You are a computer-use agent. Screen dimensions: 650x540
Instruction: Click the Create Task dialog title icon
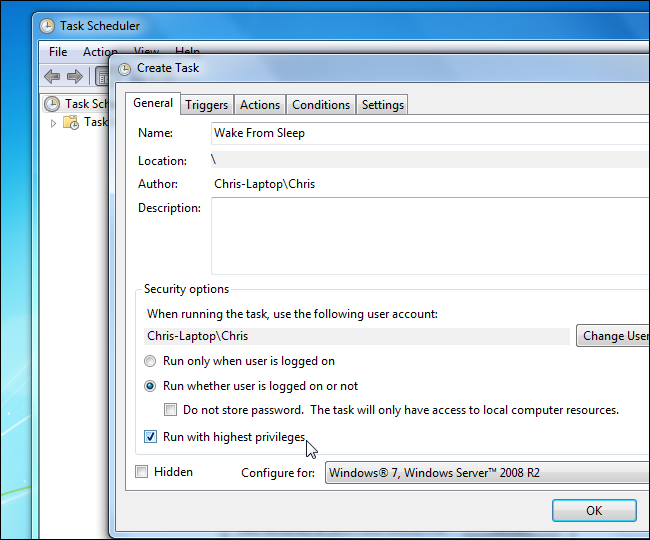[124, 69]
